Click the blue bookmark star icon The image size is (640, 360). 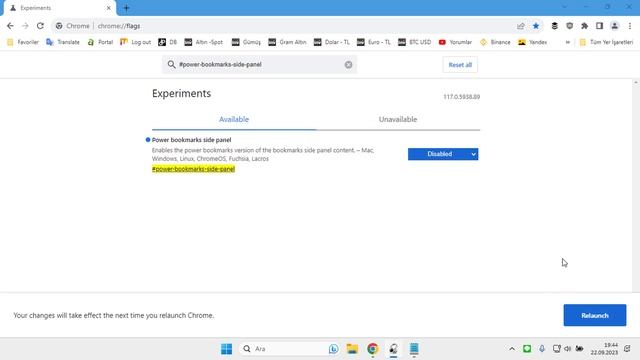(x=536, y=26)
